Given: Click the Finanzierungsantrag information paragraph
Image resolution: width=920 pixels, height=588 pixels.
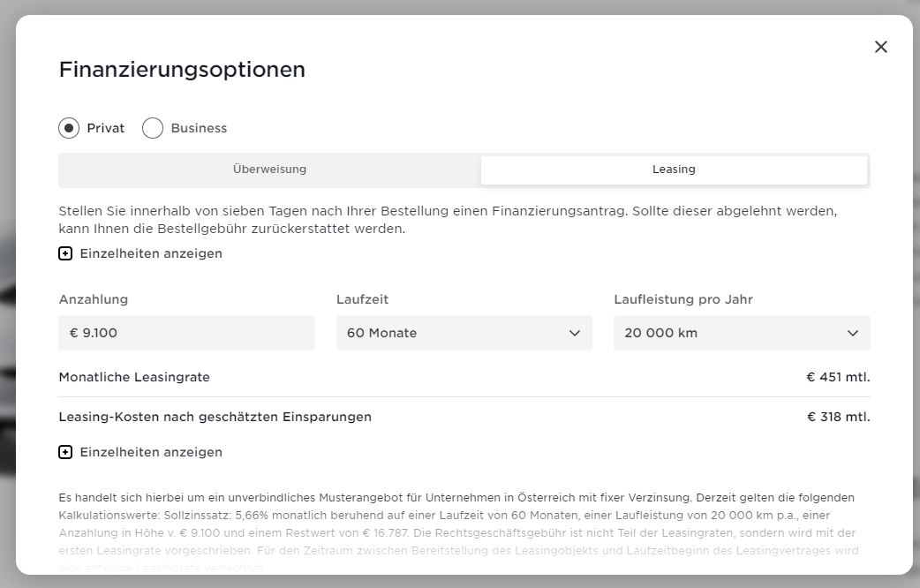Looking at the screenshot, I should point(448,220).
